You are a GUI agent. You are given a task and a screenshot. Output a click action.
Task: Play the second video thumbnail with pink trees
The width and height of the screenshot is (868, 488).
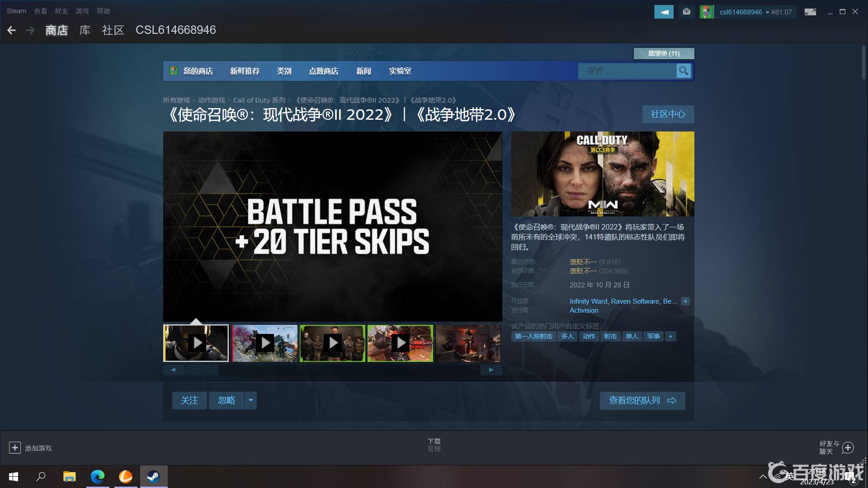click(x=264, y=343)
